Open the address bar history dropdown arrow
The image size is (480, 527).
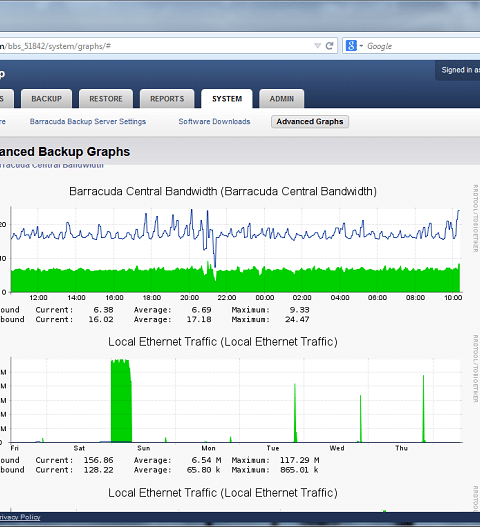[317, 46]
